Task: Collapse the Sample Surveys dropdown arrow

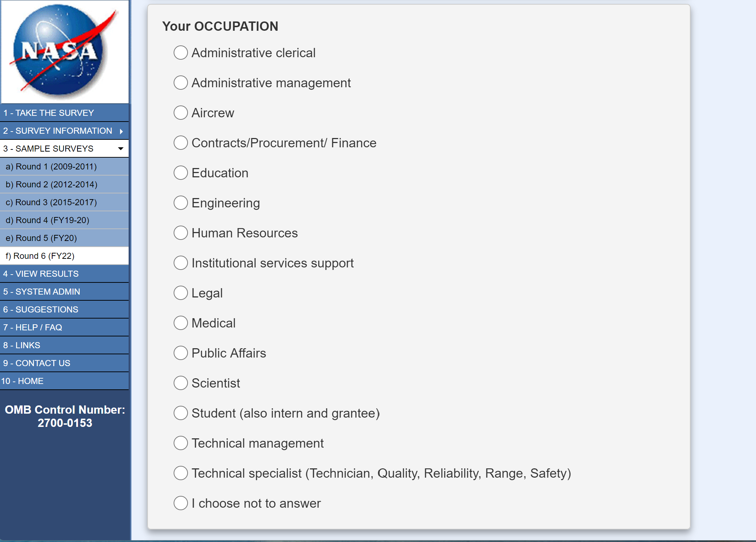Action: pyautogui.click(x=121, y=149)
